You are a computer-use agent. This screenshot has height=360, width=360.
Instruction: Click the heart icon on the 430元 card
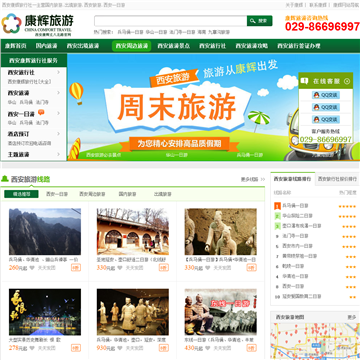(x=208, y=348)
